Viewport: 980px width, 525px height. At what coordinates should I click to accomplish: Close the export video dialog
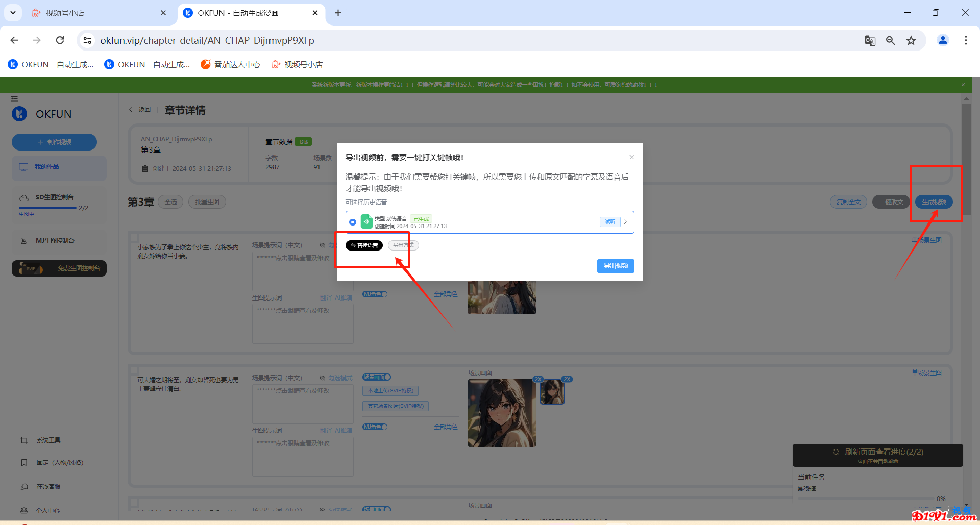(631, 157)
